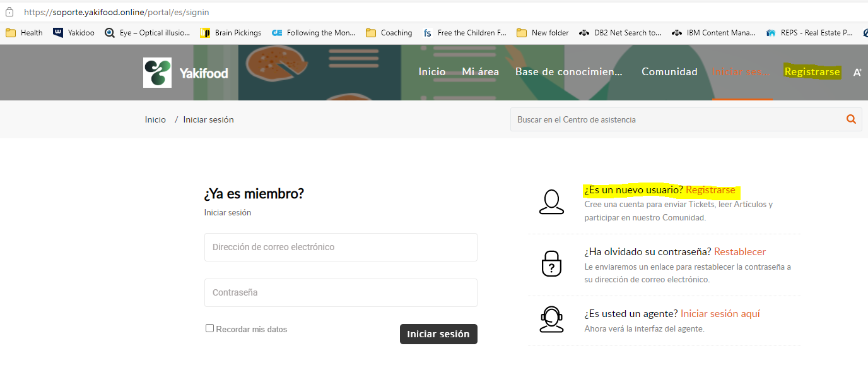
Task: Click the Dirección de correo electrónico field
Action: tap(341, 247)
